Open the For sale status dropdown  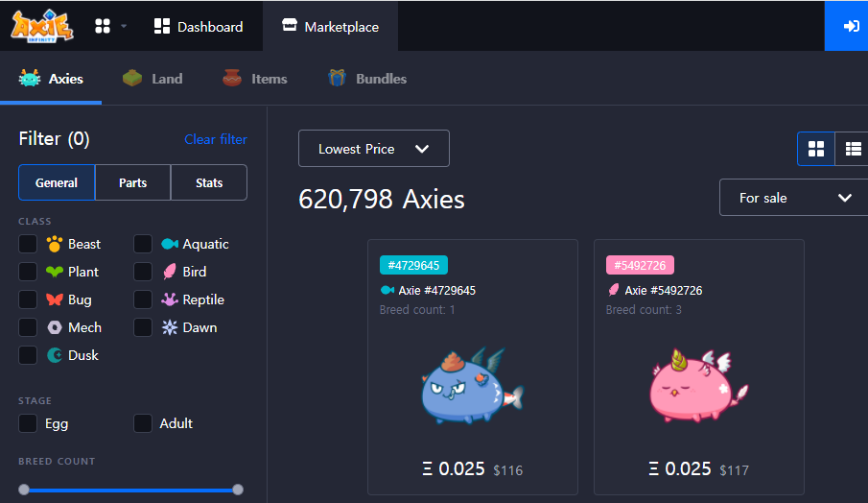tap(794, 198)
